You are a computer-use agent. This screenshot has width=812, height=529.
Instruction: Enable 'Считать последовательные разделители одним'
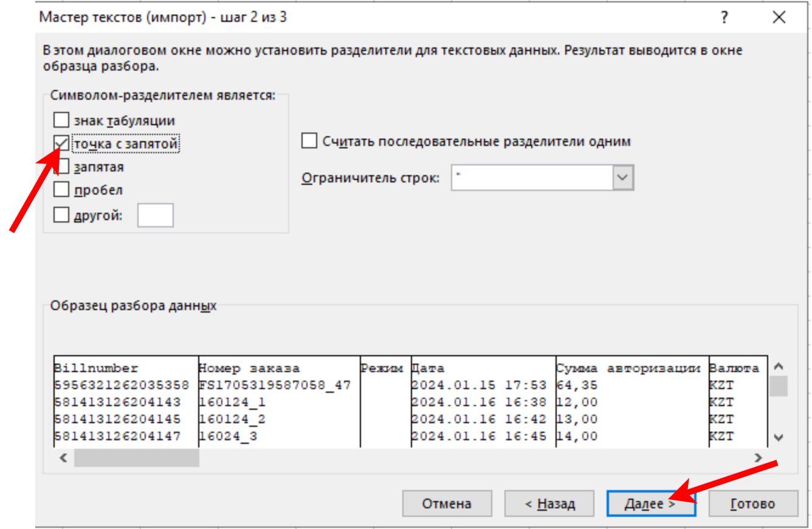tap(309, 141)
